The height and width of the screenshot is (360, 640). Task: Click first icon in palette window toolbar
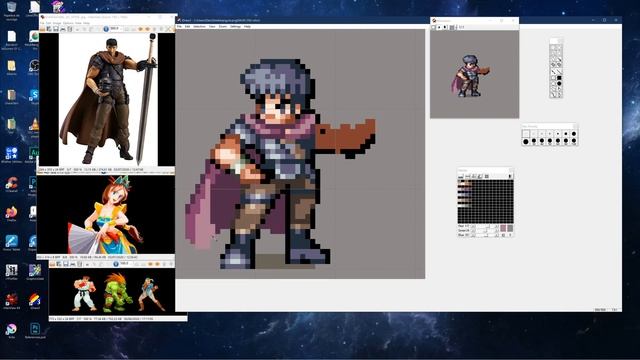[x=460, y=176]
